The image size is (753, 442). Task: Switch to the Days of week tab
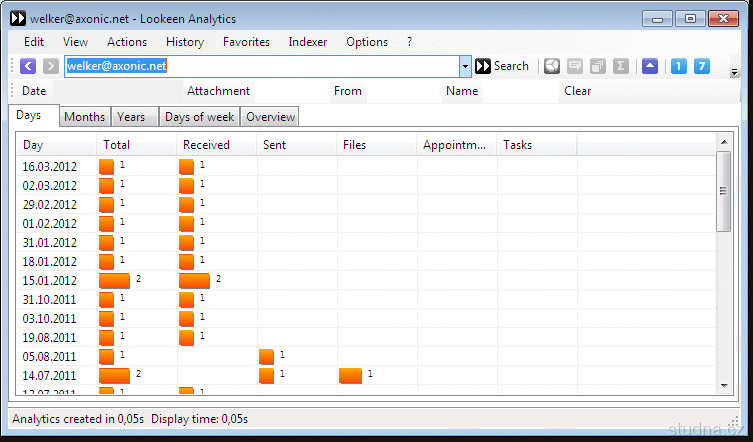click(199, 117)
